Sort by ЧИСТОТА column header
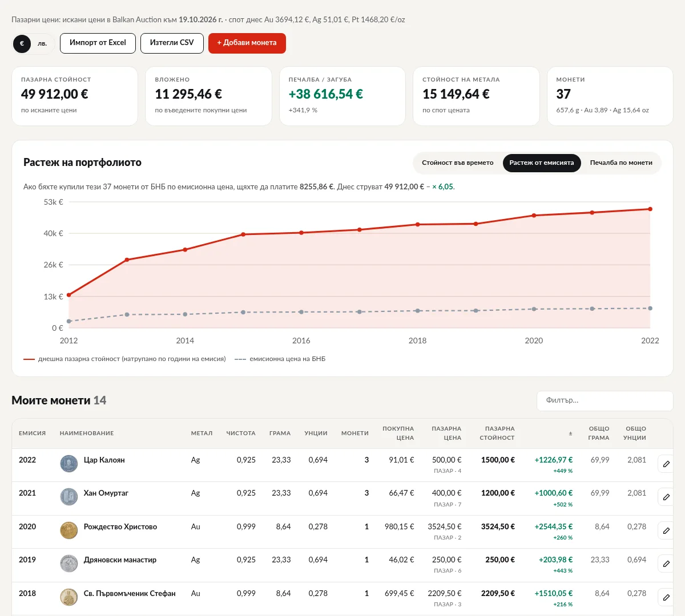 [x=241, y=433]
